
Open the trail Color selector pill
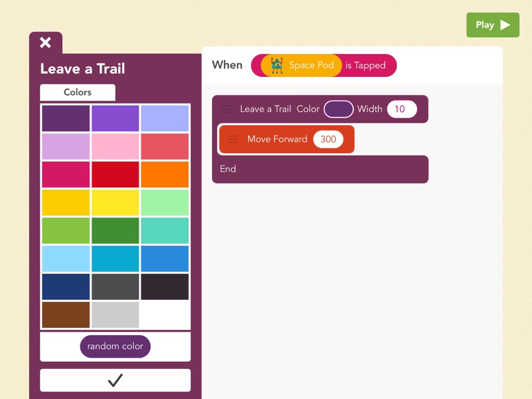[338, 109]
